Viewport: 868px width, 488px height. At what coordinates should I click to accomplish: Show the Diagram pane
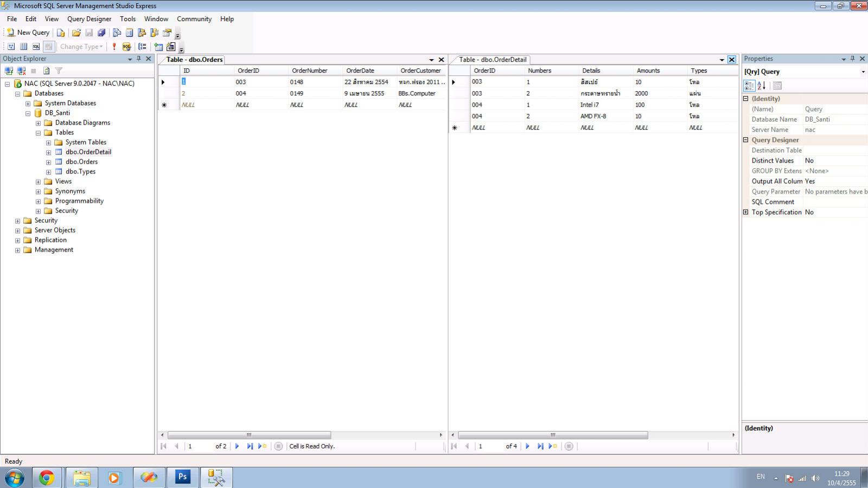pyautogui.click(x=11, y=47)
